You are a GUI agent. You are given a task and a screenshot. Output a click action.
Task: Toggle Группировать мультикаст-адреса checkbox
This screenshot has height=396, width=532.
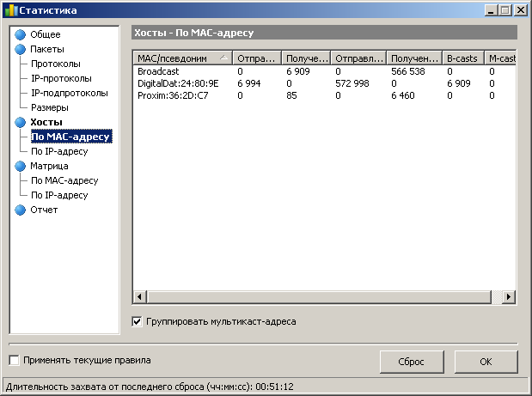click(x=137, y=321)
